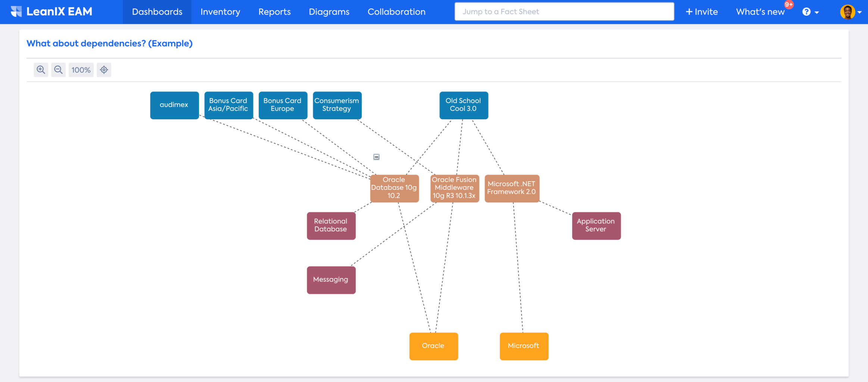This screenshot has height=382, width=868.
Task: Open What's new notifications
Action: [760, 12]
